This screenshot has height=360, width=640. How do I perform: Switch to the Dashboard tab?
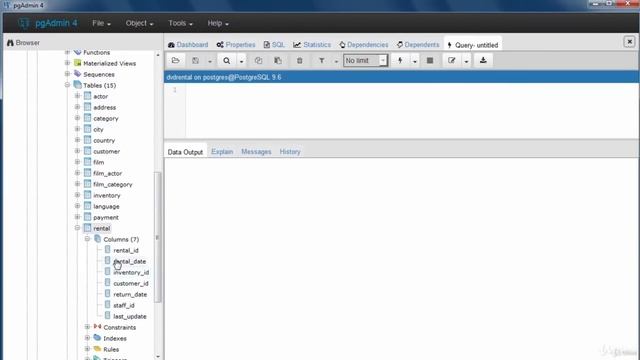click(x=188, y=44)
